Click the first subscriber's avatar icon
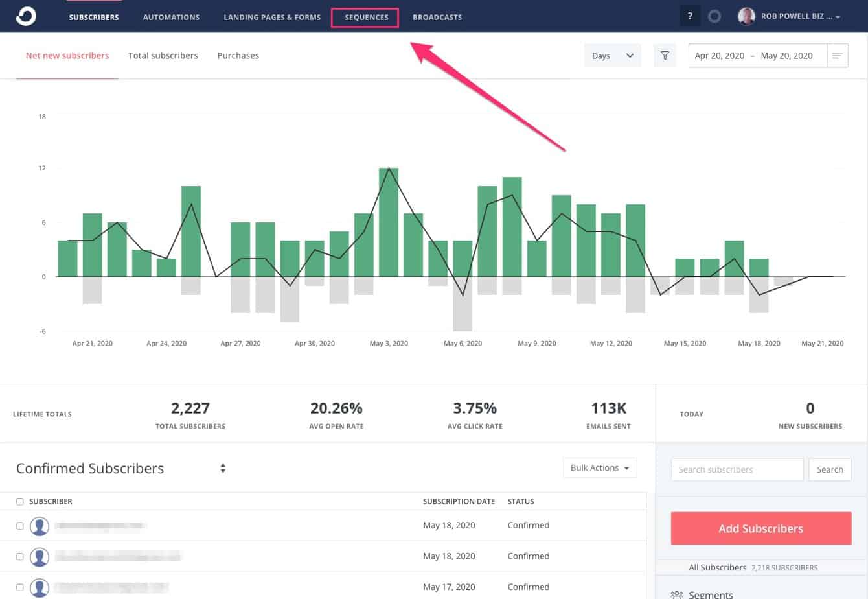The height and width of the screenshot is (599, 868). click(40, 526)
